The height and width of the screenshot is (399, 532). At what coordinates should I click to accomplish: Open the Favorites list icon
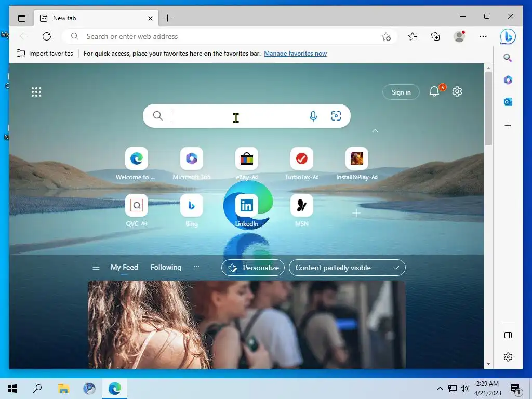[413, 36]
